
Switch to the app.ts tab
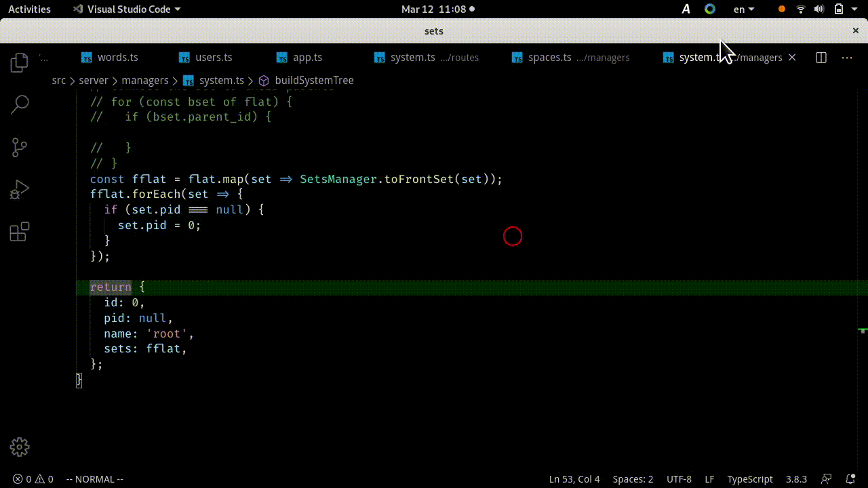(x=299, y=58)
